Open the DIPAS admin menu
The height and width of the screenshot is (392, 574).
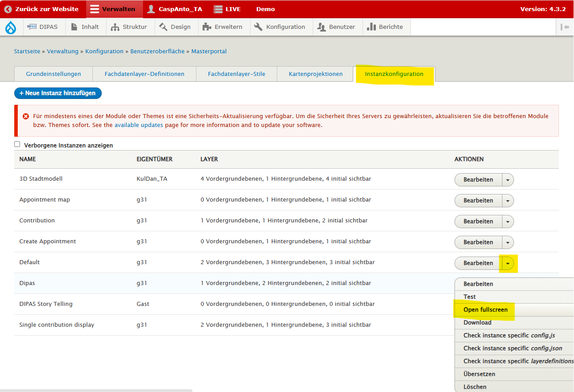43,27
